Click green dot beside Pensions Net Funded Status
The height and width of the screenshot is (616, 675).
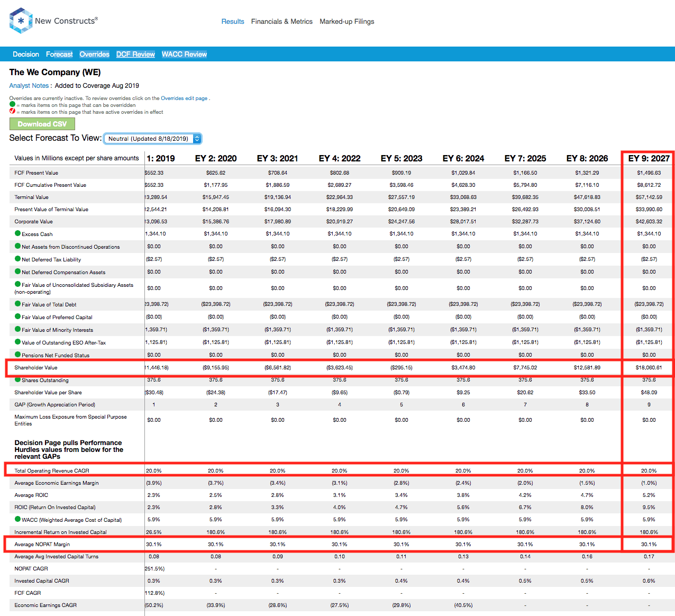point(18,355)
